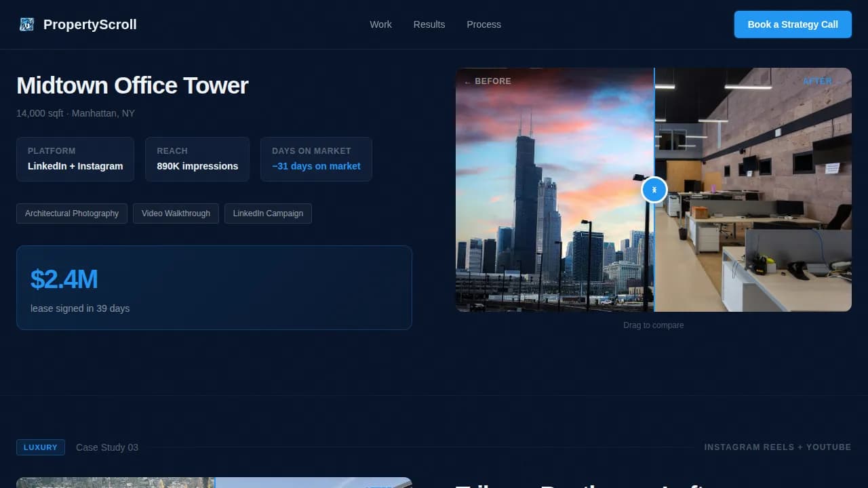Open the Work navigation menu item
This screenshot has height=488, width=868.
(380, 24)
